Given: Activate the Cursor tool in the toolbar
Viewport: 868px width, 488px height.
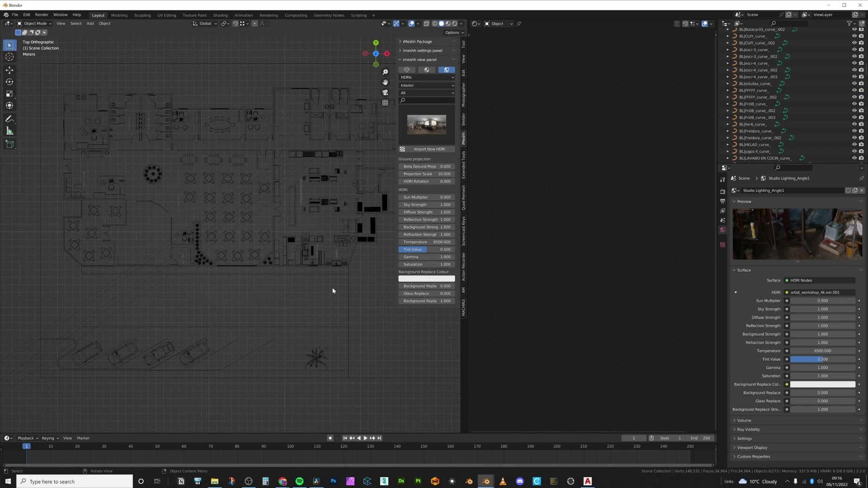Looking at the screenshot, I should click(9, 57).
